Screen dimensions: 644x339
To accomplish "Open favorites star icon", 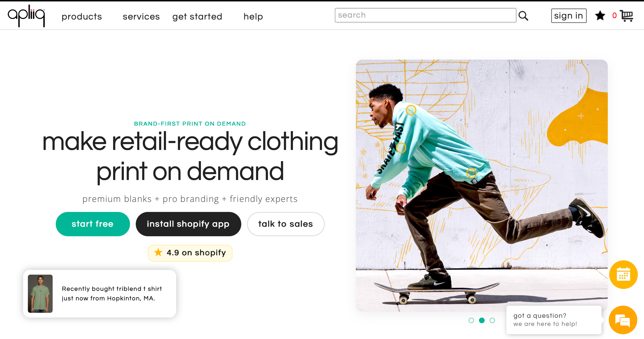I will [600, 16].
